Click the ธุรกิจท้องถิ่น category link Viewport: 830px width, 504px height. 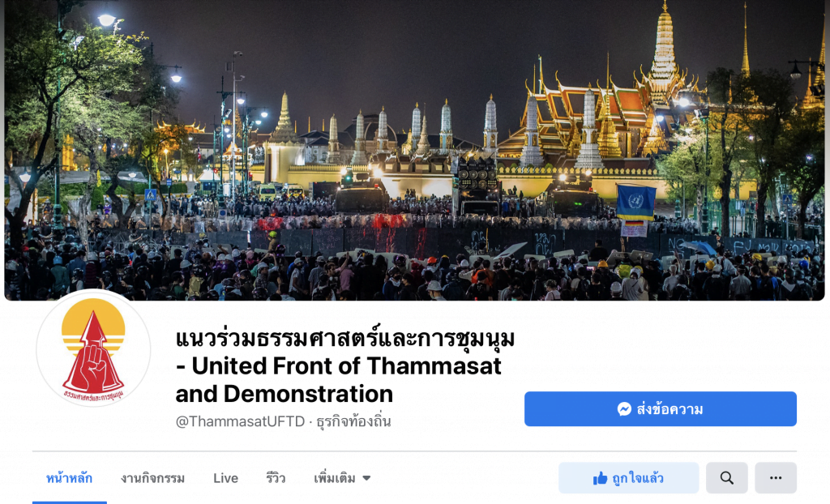tap(353, 421)
